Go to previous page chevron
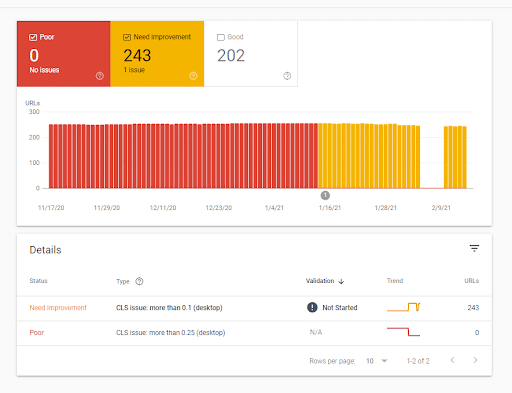The image size is (512, 393). coord(452,360)
